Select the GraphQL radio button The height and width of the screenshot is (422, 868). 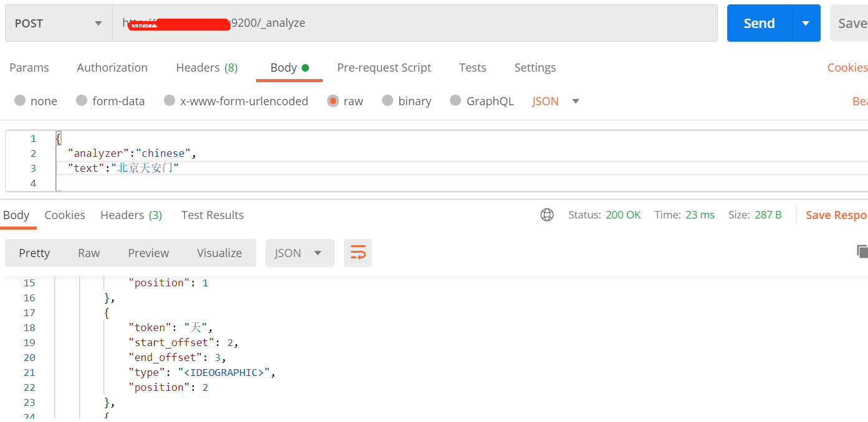(x=455, y=100)
